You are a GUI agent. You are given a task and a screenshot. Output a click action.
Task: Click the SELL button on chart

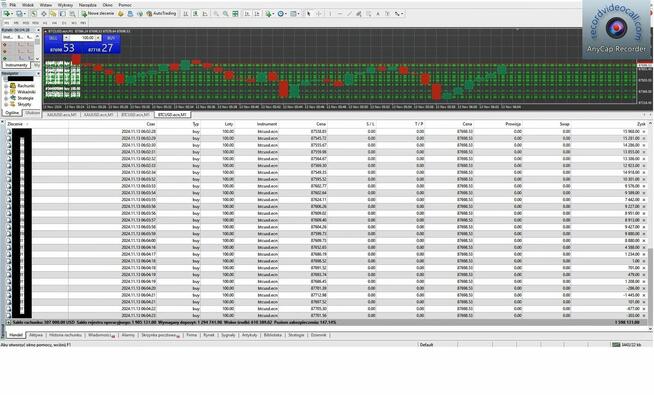pos(53,38)
